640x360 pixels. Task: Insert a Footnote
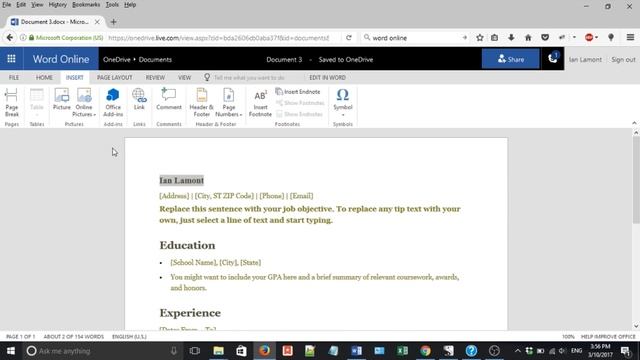tap(260, 102)
